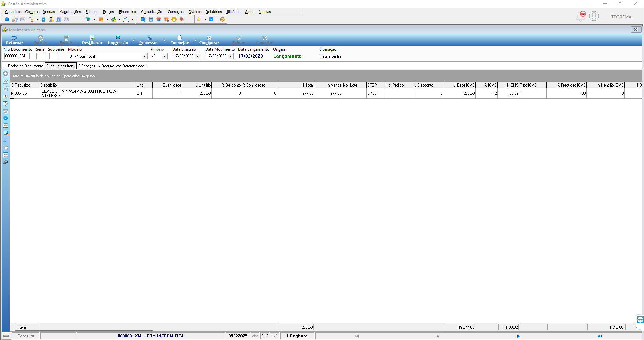Click the hierarchy tree structure icon
Screen dimensions: 644x340
(x=31, y=19)
